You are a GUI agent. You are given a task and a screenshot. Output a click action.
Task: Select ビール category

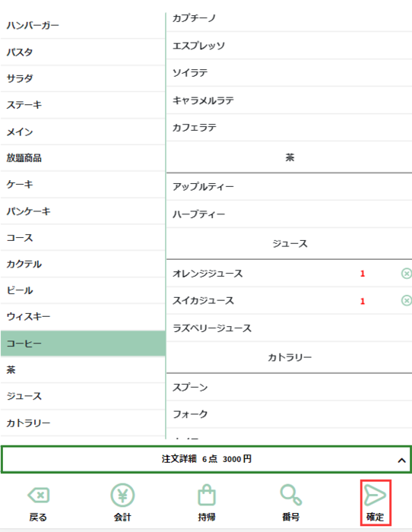[x=83, y=290]
